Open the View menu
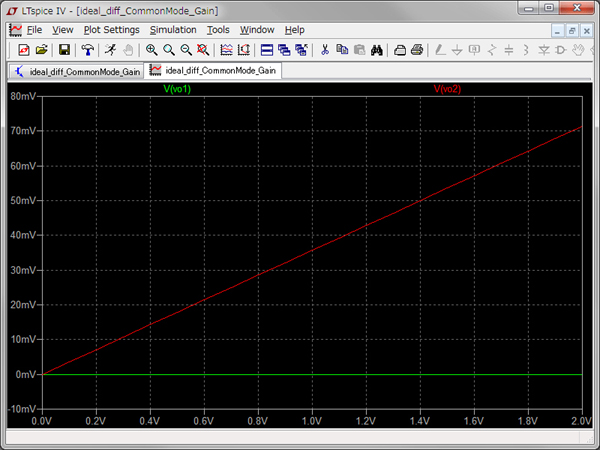The width and height of the screenshot is (600, 450). coord(63,30)
